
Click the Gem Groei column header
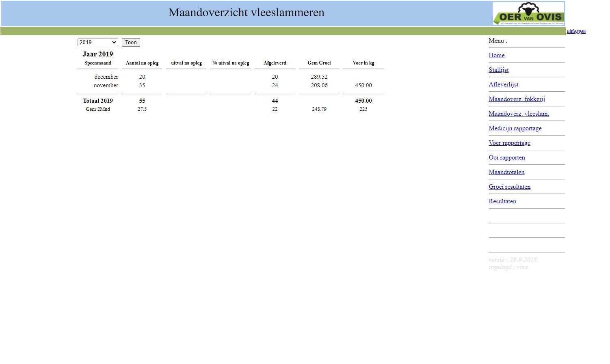click(x=319, y=63)
